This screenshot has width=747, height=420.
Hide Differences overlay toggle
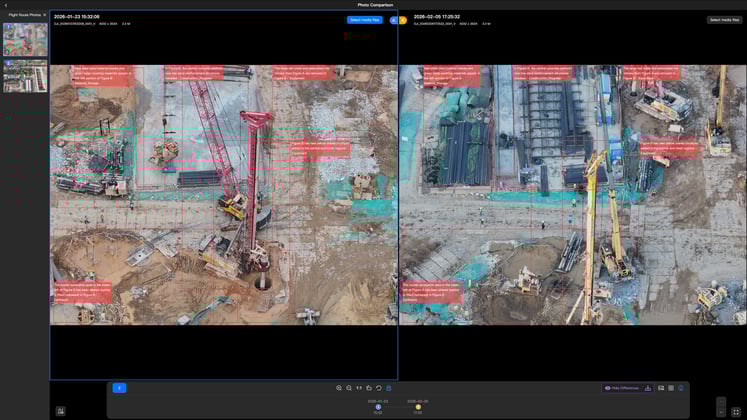click(622, 388)
